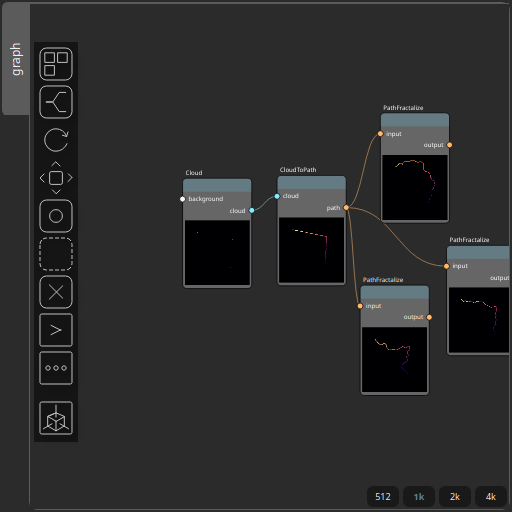Click the three diamonds more-options icon
This screenshot has height=512, width=512.
(56, 368)
